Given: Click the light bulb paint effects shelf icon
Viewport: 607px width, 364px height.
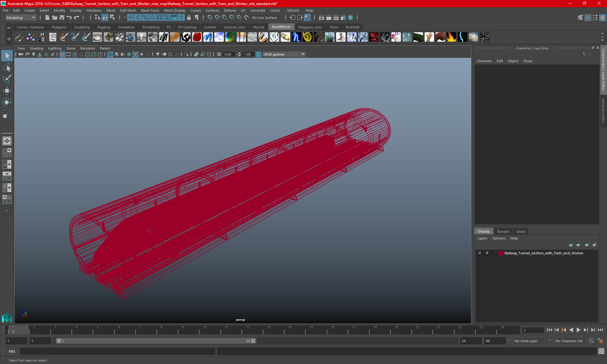Looking at the screenshot, I should pyautogui.click(x=141, y=37).
